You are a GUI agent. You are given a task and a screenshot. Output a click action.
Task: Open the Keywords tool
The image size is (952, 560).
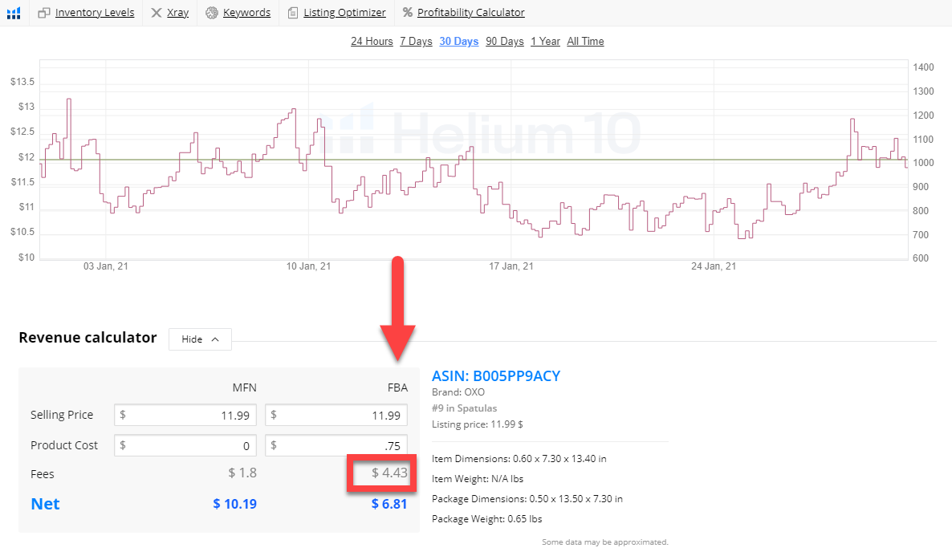246,13
